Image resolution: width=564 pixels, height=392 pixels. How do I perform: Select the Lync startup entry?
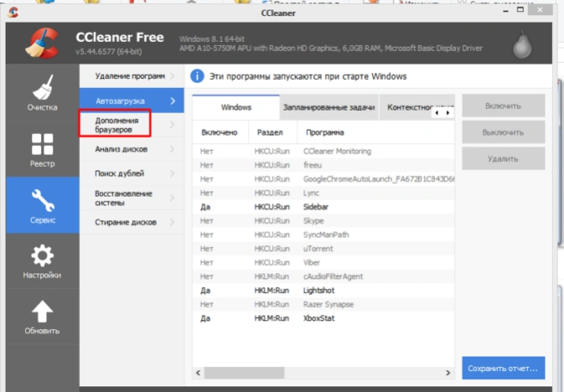[324, 193]
